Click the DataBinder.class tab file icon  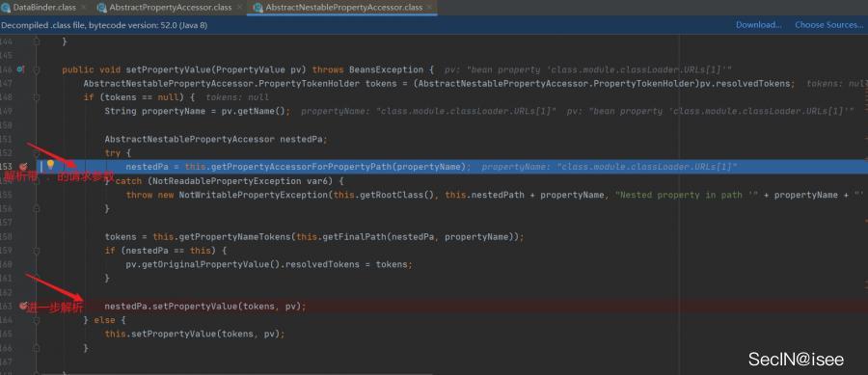point(6,8)
